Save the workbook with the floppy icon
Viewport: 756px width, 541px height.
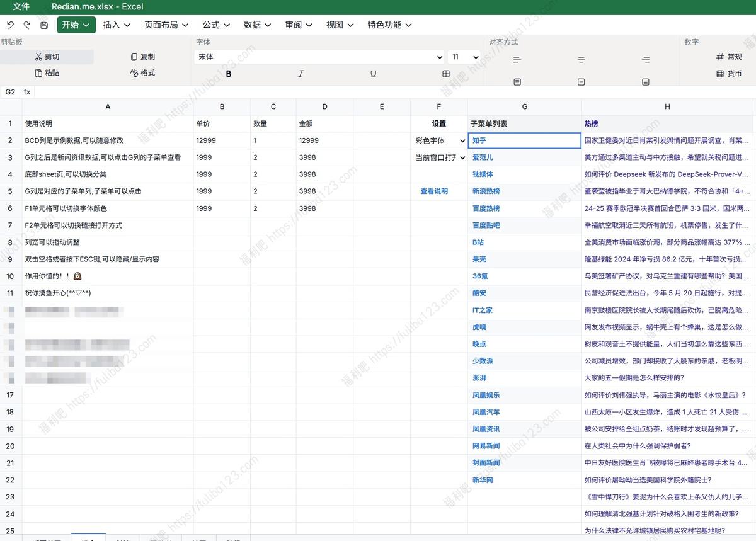click(x=44, y=25)
